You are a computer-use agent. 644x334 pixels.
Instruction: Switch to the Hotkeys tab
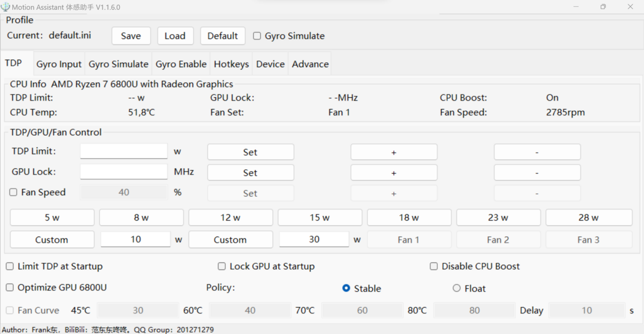[x=231, y=64]
